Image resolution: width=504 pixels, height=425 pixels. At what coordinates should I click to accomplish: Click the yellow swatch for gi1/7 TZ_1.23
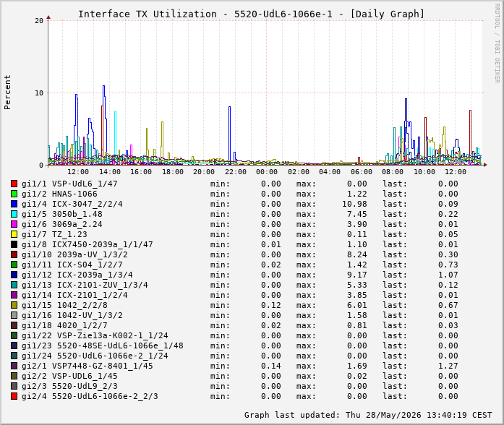click(x=14, y=234)
